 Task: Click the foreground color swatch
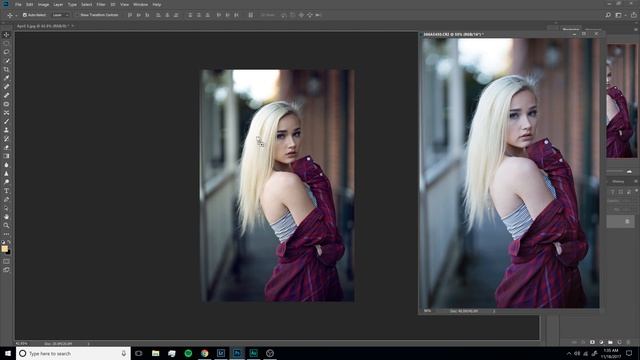tap(4, 248)
